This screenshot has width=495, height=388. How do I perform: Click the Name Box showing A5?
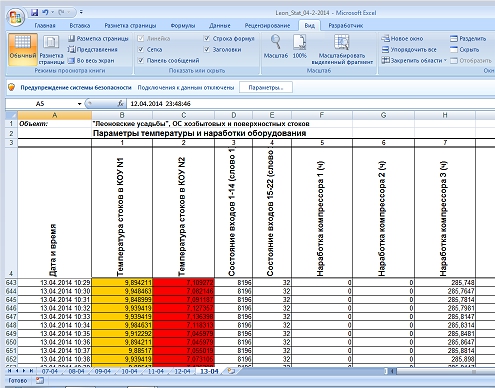click(x=40, y=104)
